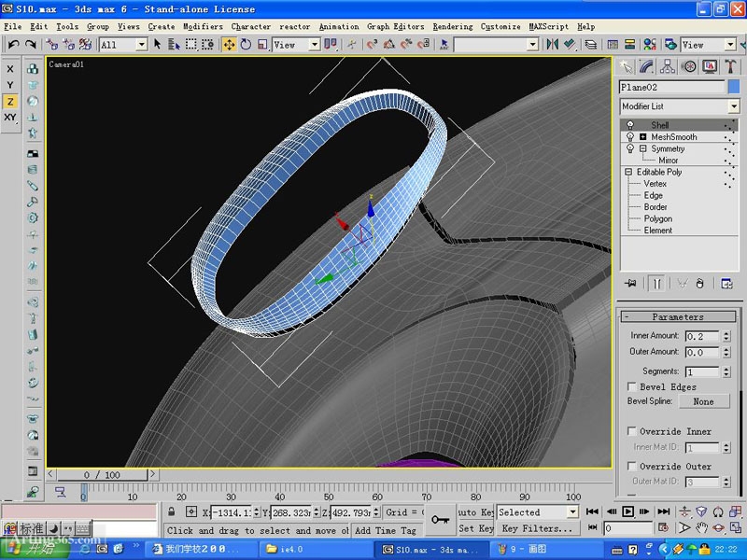This screenshot has height=560, width=747.
Task: Enable the Bevel Edges checkbox
Action: point(632,386)
